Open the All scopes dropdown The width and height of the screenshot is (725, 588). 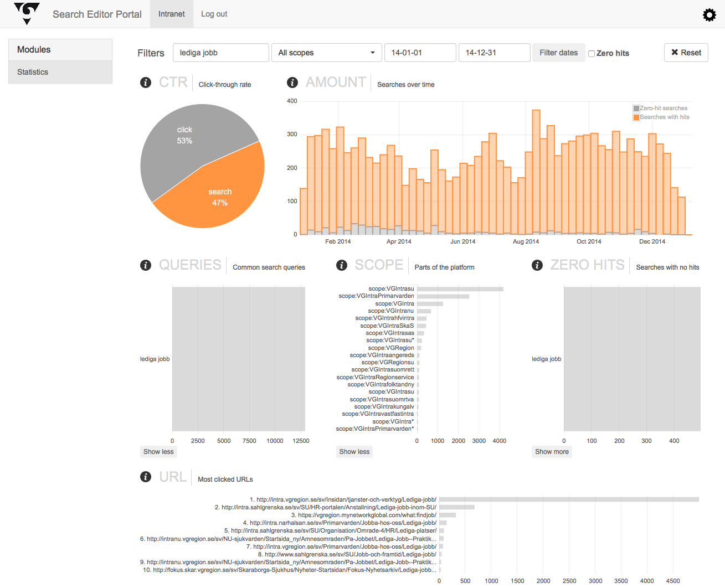(x=326, y=53)
